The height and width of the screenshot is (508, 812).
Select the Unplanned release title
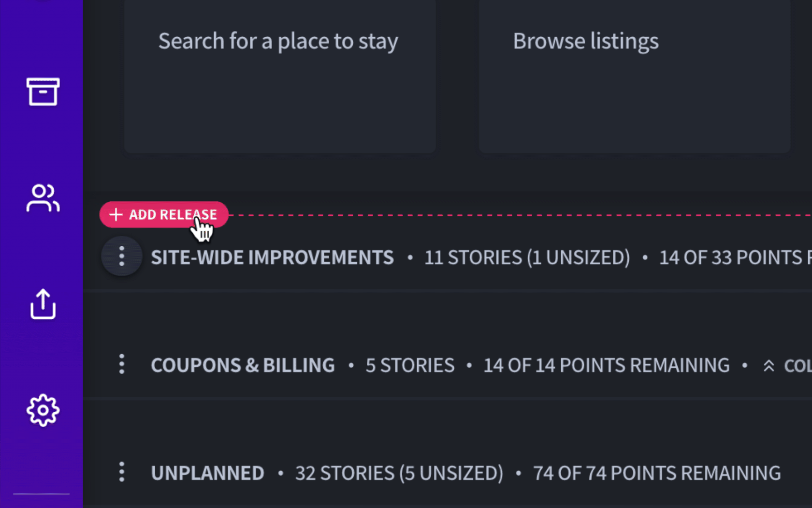point(207,473)
